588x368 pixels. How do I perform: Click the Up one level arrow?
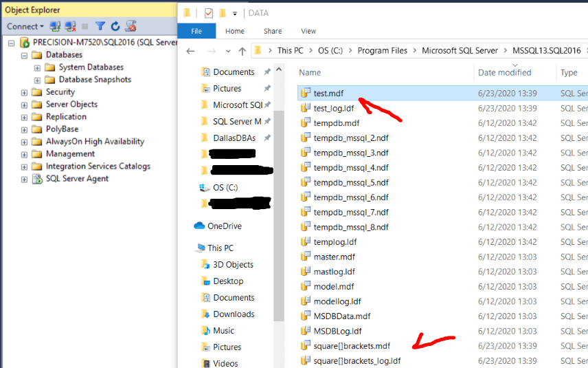(242, 51)
